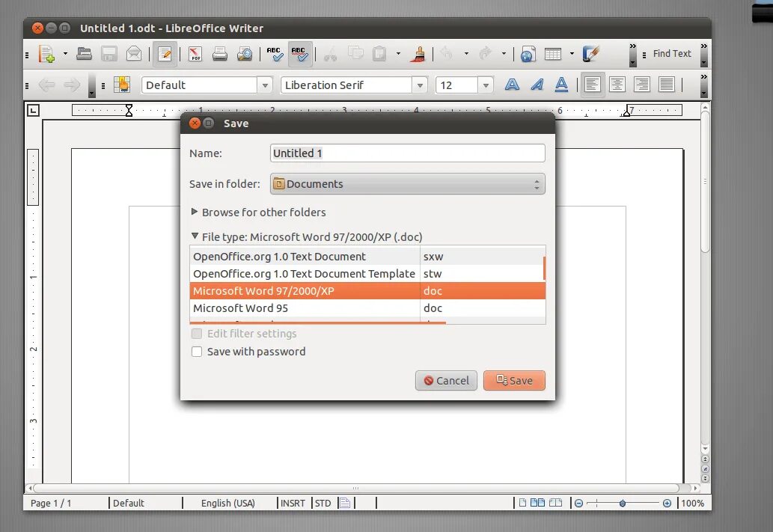Open the Save in folder Documents combo

click(407, 184)
